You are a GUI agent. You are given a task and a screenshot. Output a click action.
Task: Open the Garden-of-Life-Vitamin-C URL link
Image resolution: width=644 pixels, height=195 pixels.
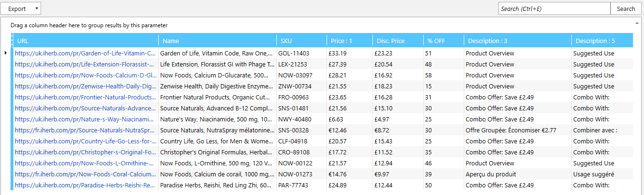(x=85, y=54)
